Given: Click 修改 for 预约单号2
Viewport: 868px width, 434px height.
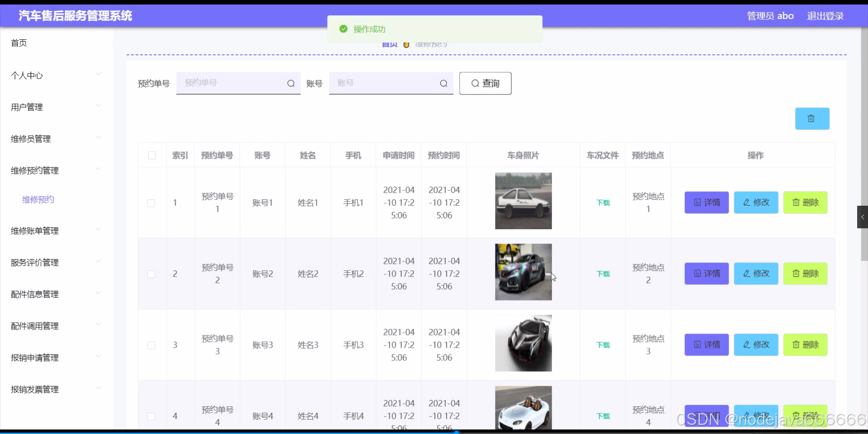Looking at the screenshot, I should pyautogui.click(x=755, y=273).
